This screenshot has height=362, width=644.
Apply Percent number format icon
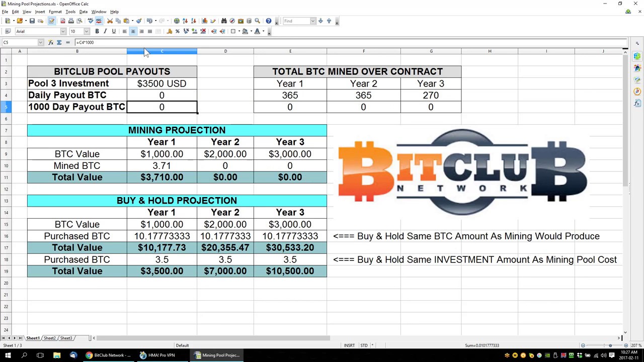(177, 31)
